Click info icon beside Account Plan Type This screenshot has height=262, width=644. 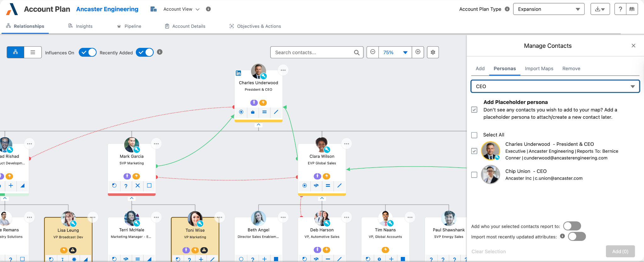tap(507, 9)
